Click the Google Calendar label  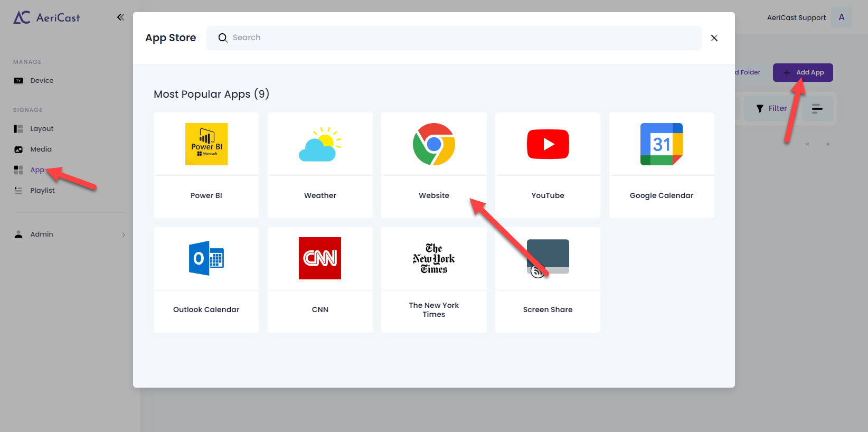click(x=662, y=195)
